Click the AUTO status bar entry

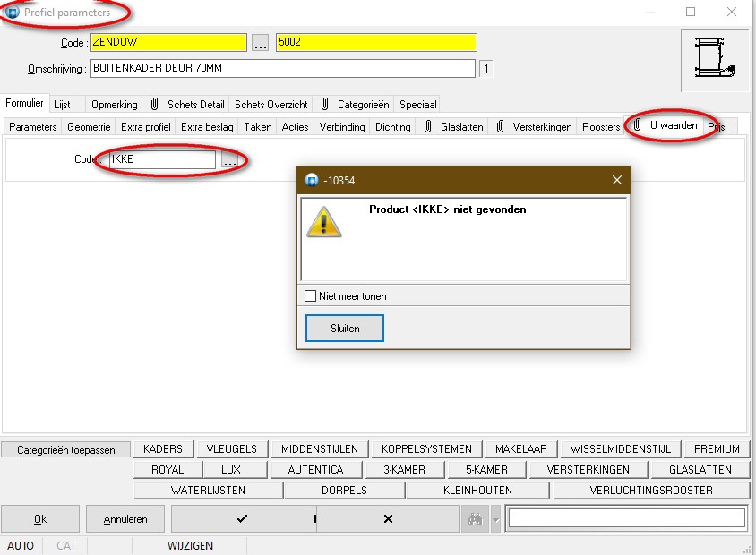tap(21, 546)
